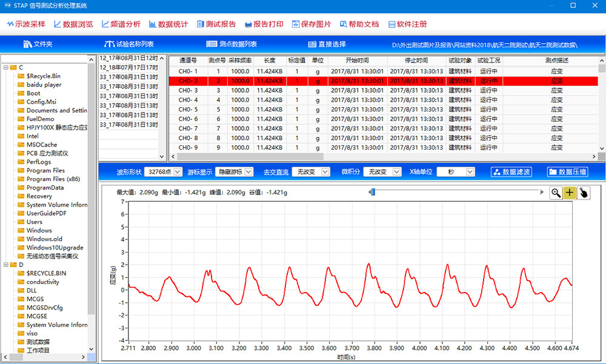606x364 pixels.
Task: Click the test list scroll down arrow
Action: point(162,156)
